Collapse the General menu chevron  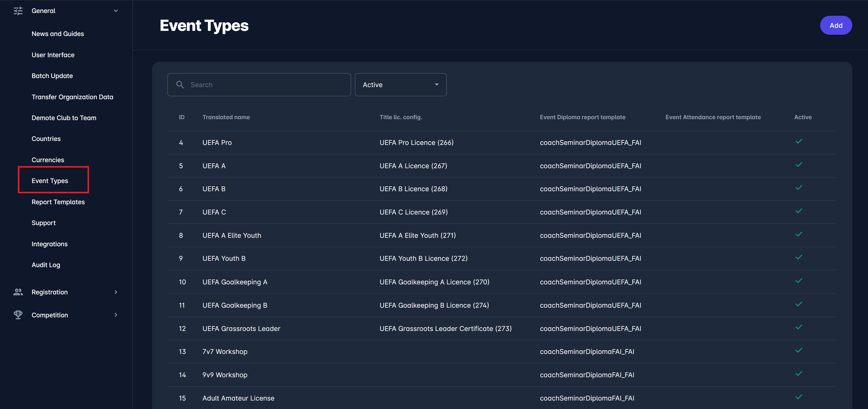pos(116,11)
